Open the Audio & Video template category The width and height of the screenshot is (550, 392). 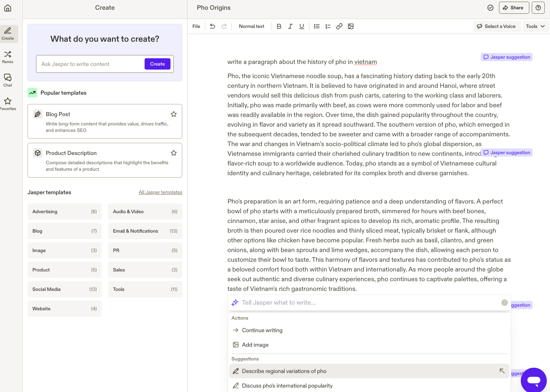click(x=145, y=212)
